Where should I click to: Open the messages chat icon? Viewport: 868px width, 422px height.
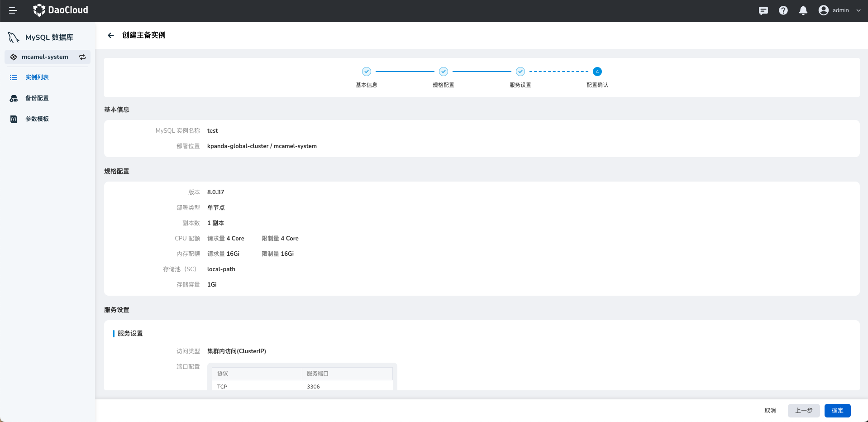click(x=763, y=10)
